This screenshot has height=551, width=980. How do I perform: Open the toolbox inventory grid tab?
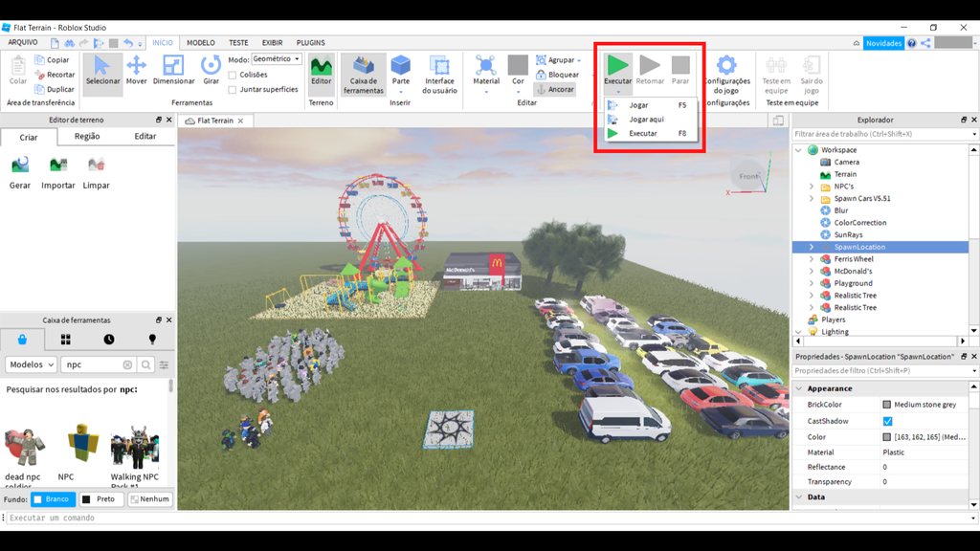66,340
